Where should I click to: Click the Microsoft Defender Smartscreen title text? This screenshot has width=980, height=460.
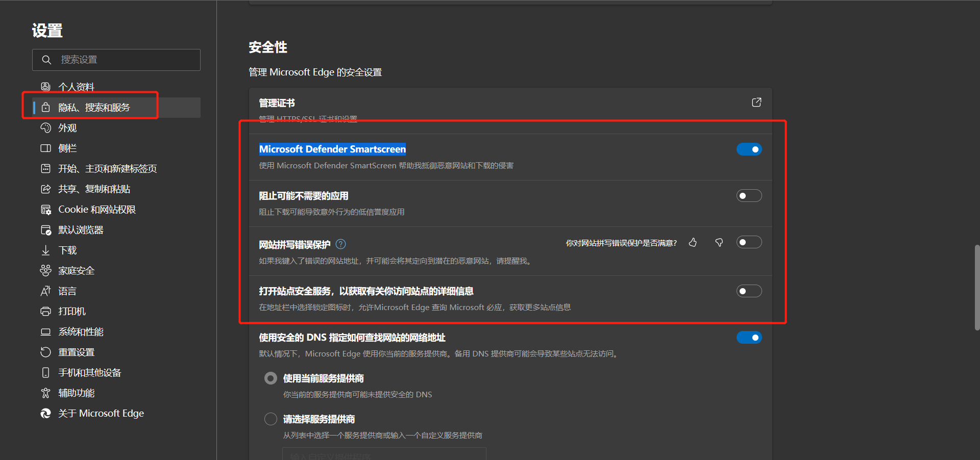click(x=332, y=149)
